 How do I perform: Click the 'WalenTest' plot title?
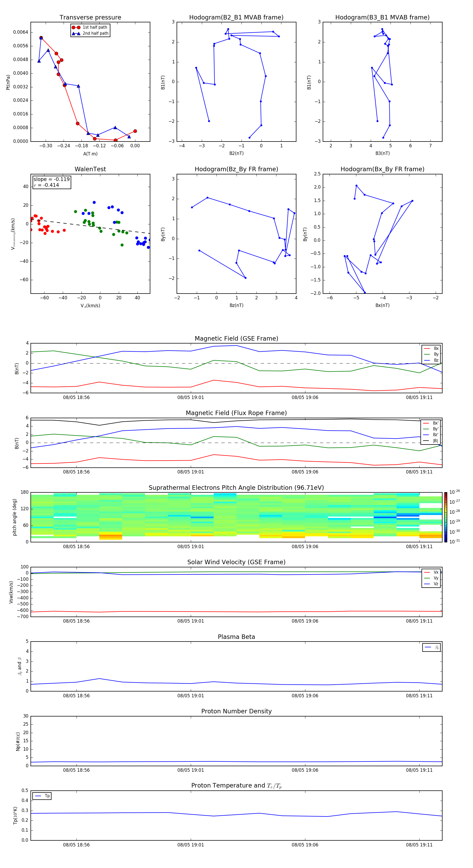click(x=90, y=169)
